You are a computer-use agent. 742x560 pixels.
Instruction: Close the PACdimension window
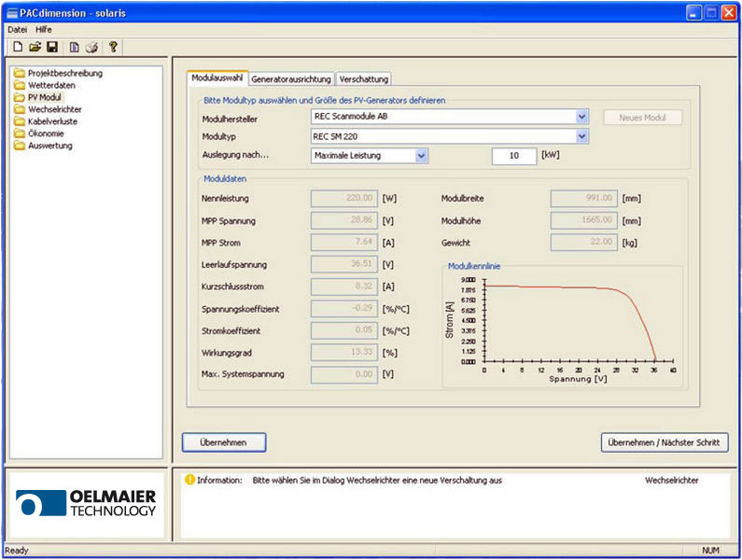click(729, 13)
